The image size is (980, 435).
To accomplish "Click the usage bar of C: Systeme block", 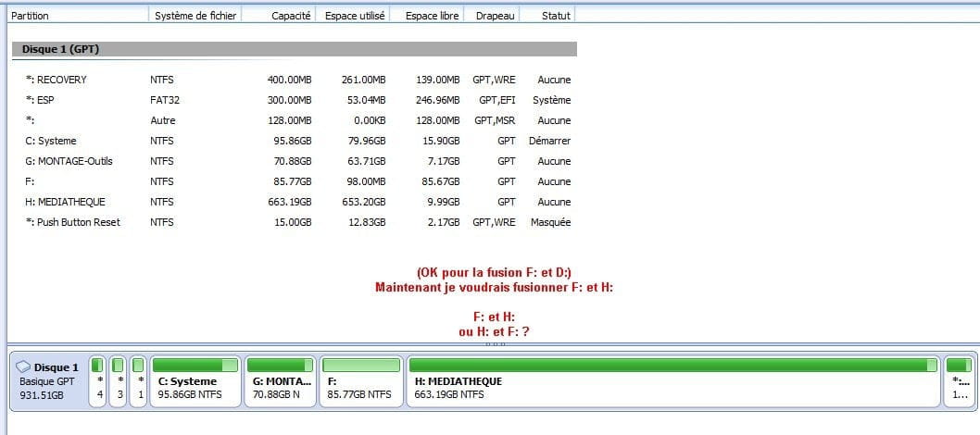I will click(x=195, y=365).
